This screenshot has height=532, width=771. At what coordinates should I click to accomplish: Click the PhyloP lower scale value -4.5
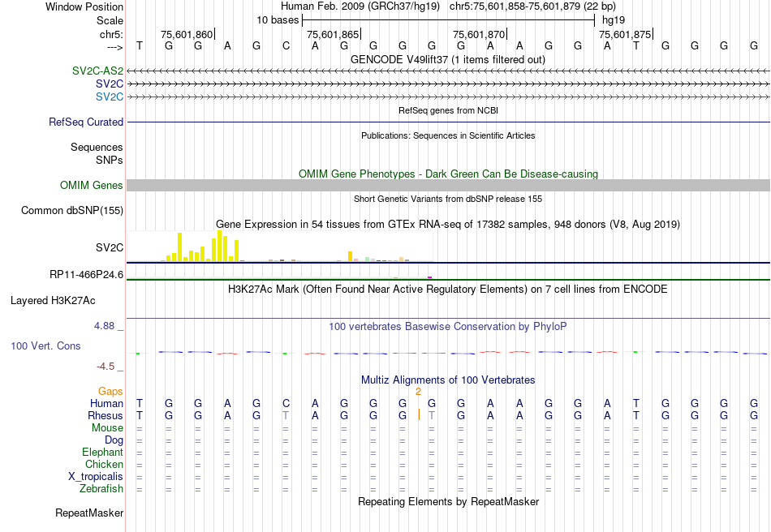(x=106, y=367)
